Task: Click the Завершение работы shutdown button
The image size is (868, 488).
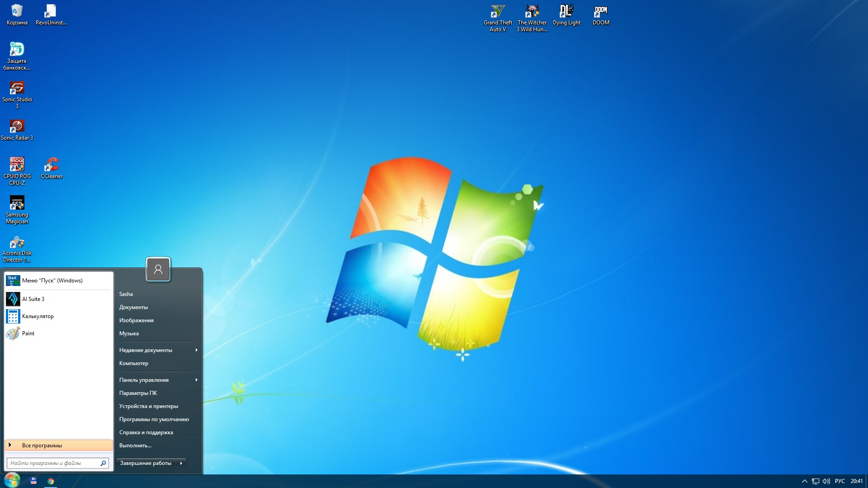Action: [146, 463]
